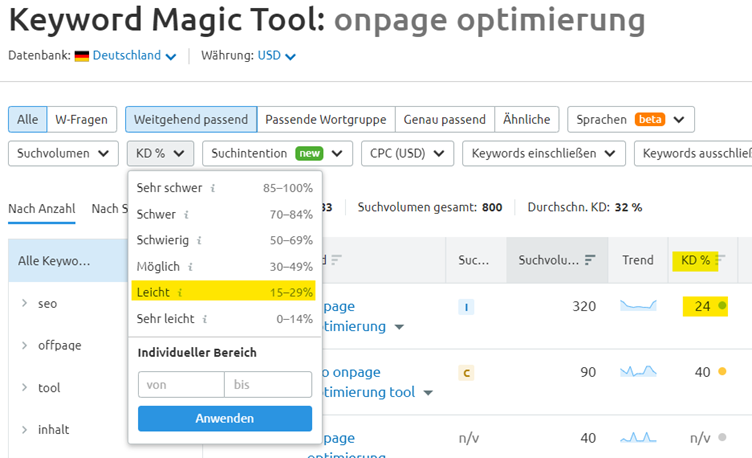Click the trend sparkline for volume 90
The image size is (752, 458).
(x=638, y=371)
